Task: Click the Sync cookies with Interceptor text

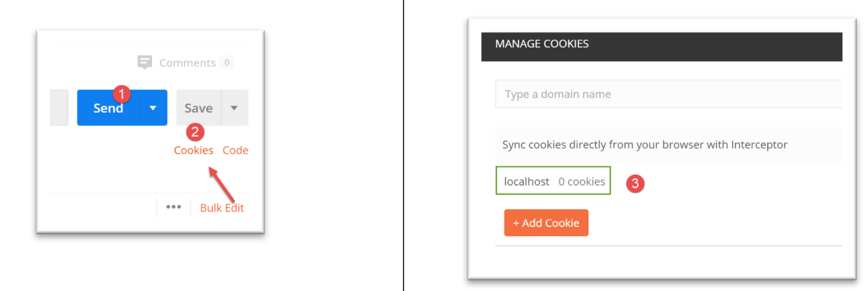Action: pyautogui.click(x=645, y=145)
